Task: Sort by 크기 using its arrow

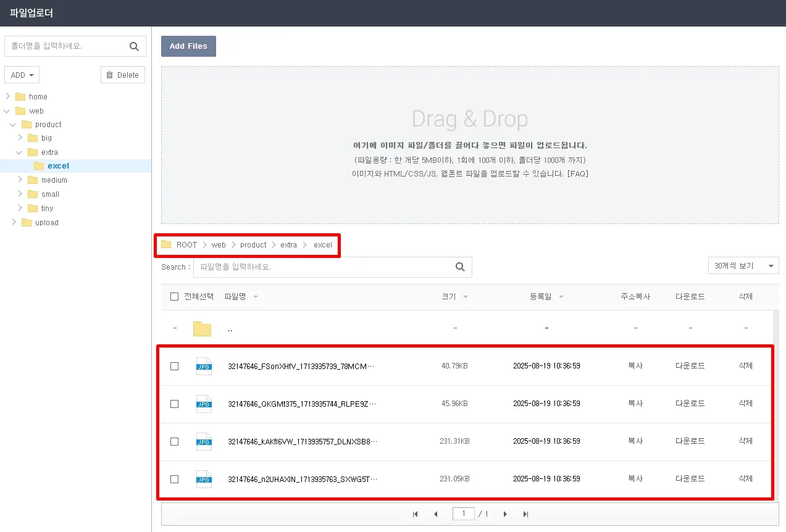Action: [465, 297]
